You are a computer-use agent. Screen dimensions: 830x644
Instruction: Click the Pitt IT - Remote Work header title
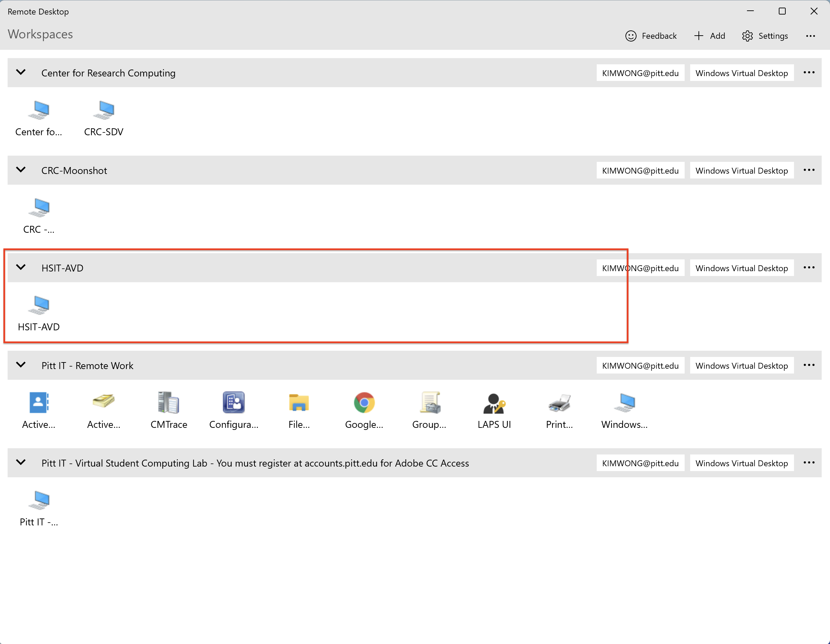click(x=88, y=366)
